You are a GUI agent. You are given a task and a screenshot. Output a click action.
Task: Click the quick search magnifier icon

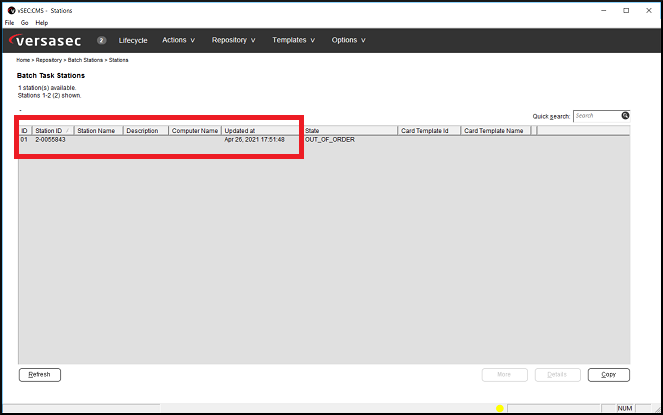[625, 116]
